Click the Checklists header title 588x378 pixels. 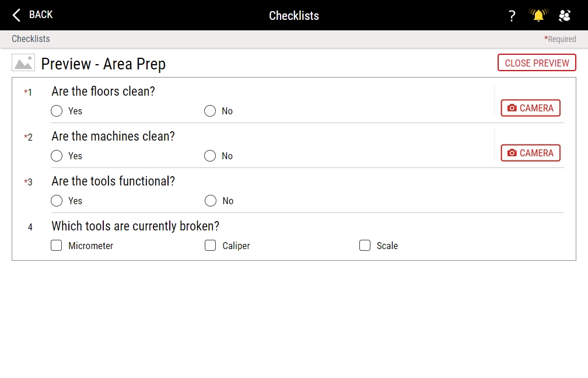(x=294, y=16)
